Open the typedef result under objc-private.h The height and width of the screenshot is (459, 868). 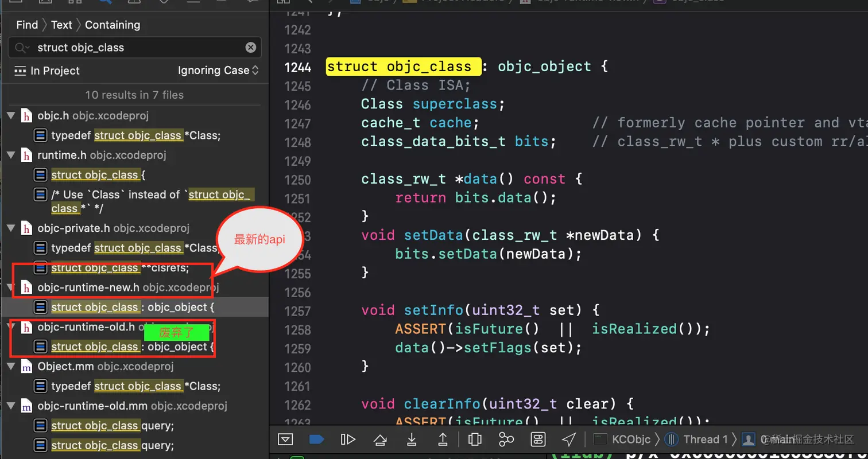[135, 248]
